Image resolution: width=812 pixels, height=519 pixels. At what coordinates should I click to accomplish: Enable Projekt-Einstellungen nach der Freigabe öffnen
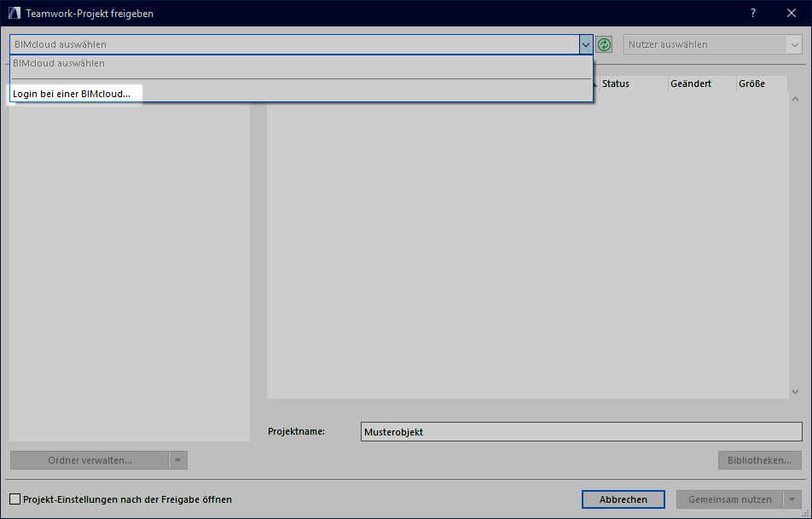(x=15, y=499)
